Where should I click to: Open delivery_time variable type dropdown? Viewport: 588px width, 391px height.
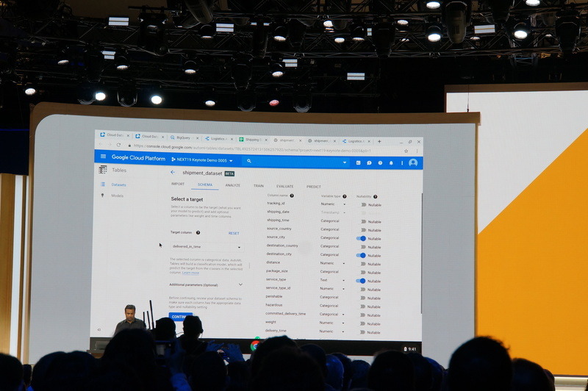(331, 331)
